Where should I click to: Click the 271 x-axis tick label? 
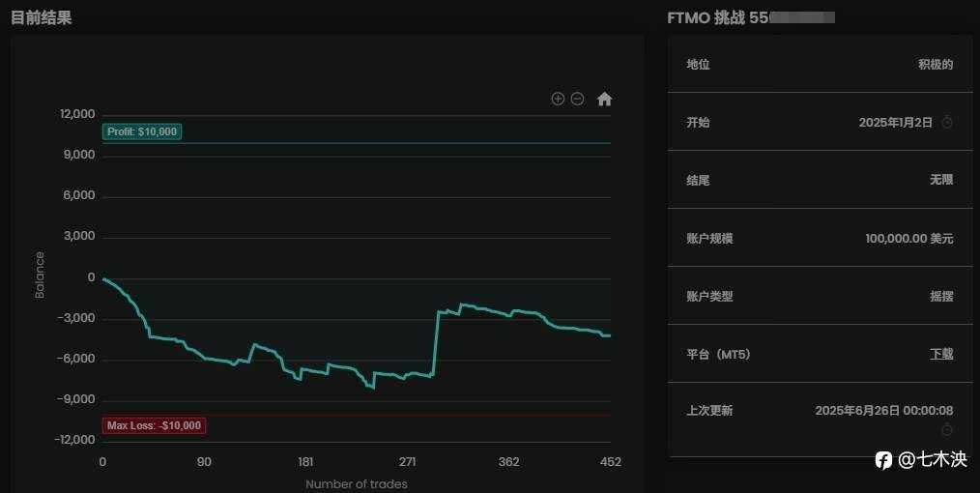[x=407, y=462]
